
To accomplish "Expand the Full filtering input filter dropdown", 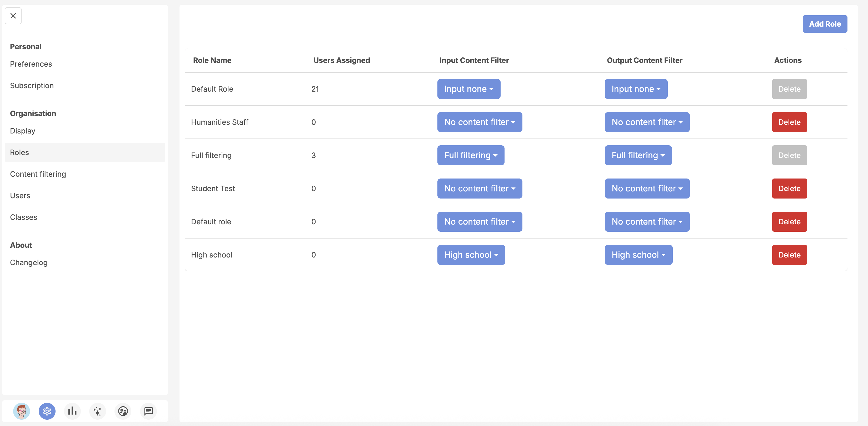I will (x=470, y=155).
